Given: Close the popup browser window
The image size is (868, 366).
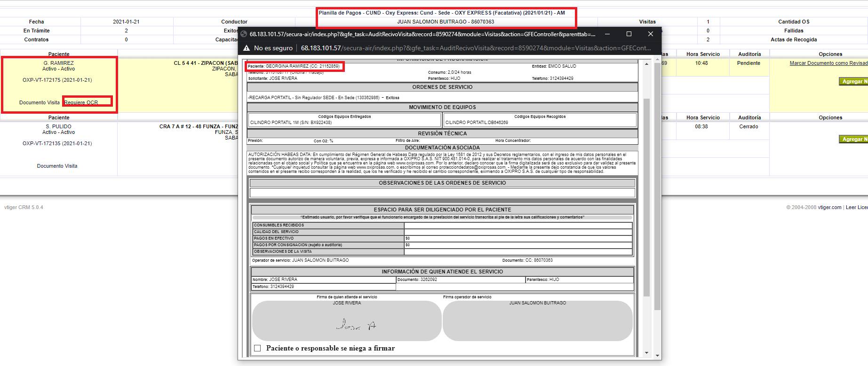Looking at the screenshot, I should tap(651, 34).
